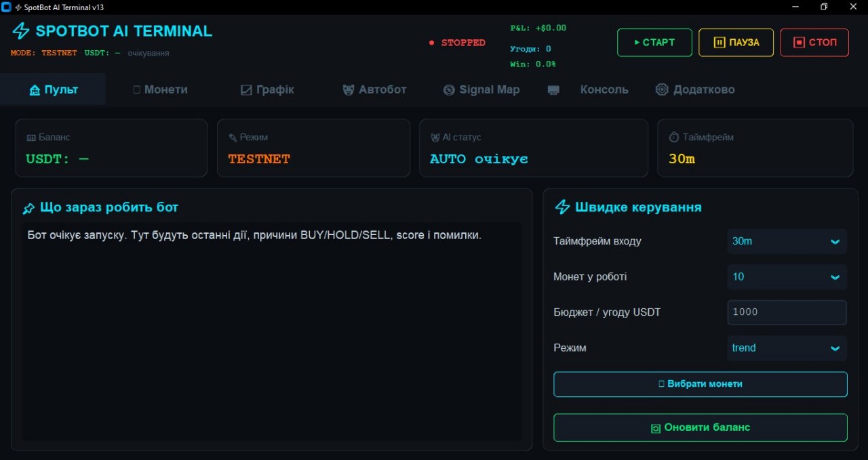This screenshot has width=868, height=460.
Task: Click the Бюджет / угоду USDT field
Action: 787,312
